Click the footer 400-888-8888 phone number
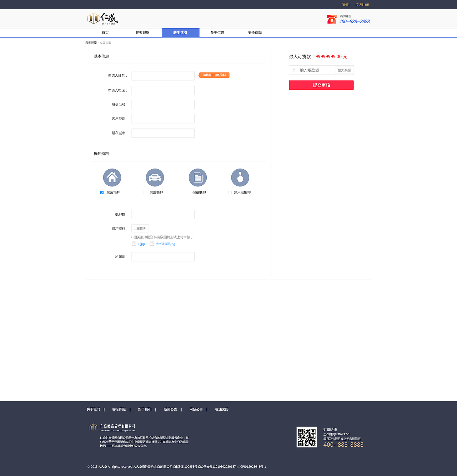Screen dimensions: 457x476 [343, 445]
